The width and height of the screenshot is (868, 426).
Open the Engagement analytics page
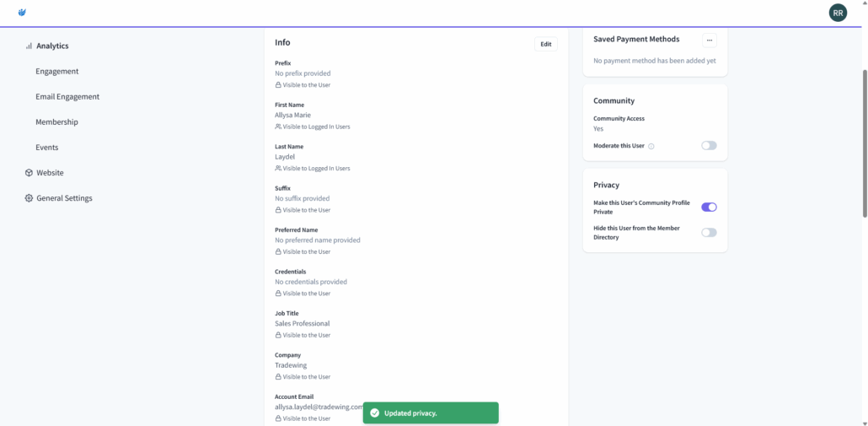57,72
